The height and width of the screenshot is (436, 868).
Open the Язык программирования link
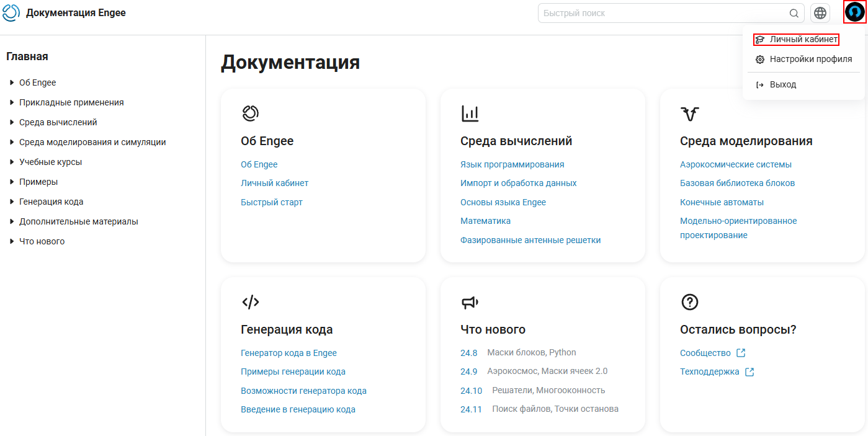pos(512,164)
